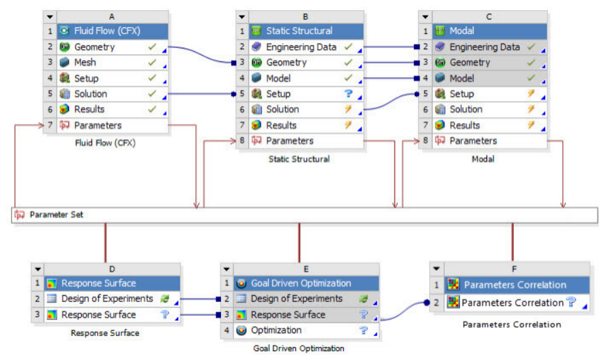The height and width of the screenshot is (364, 599).
Task: Open system D dropdown menu arrow
Action: pyautogui.click(x=38, y=269)
